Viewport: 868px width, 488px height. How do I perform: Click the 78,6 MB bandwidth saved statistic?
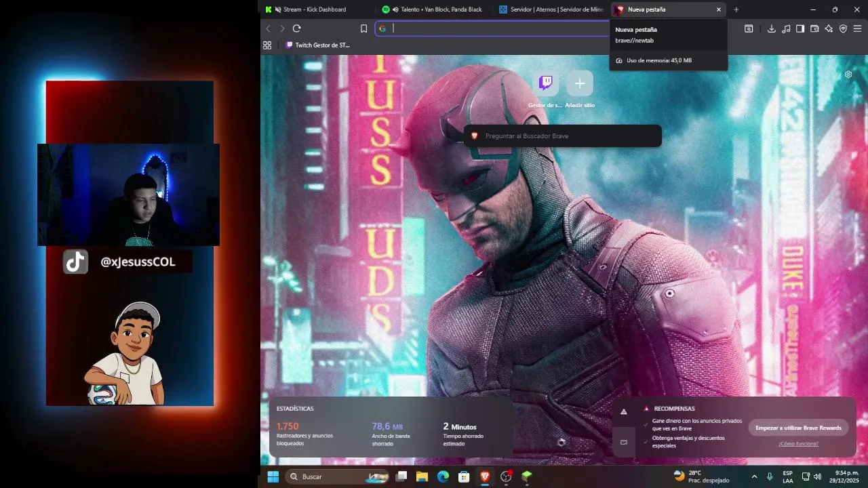[x=387, y=426]
